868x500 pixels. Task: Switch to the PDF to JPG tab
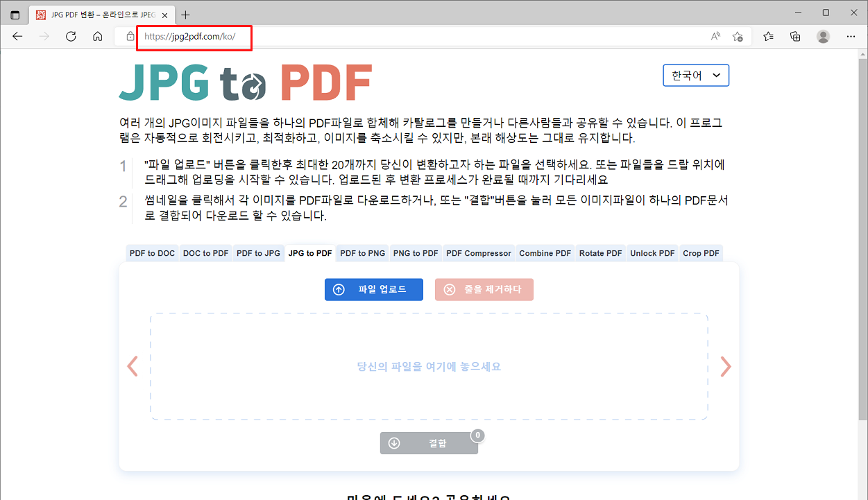click(x=258, y=253)
